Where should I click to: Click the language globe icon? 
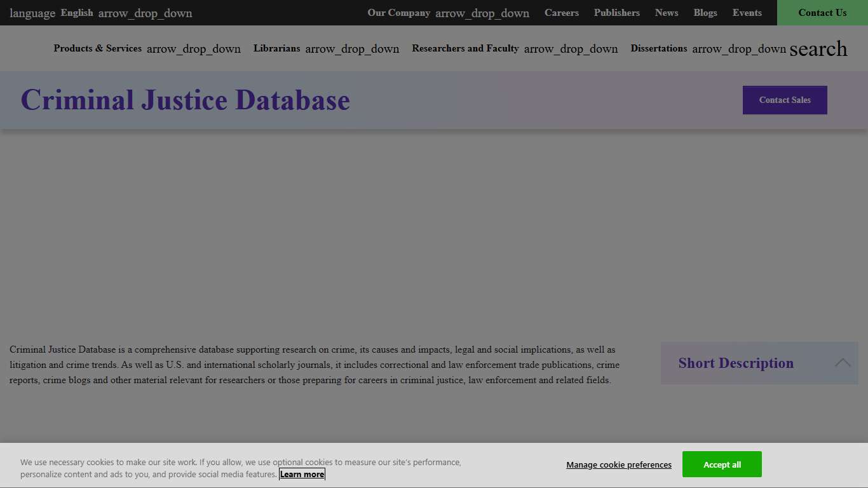point(32,13)
